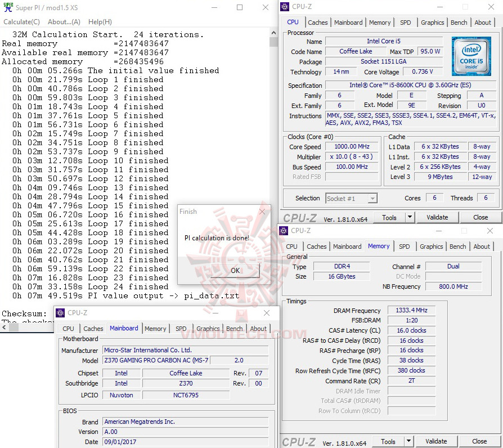Expand Tools dropdown arrow in Memory CPU-Z window
Image resolution: width=503 pixels, height=448 pixels.
pyautogui.click(x=408, y=442)
